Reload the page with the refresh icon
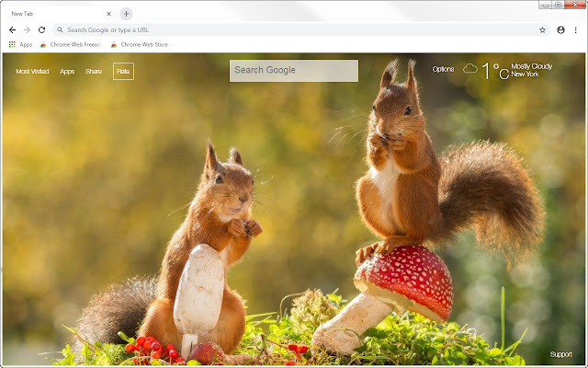This screenshot has width=588, height=368. pos(41,30)
